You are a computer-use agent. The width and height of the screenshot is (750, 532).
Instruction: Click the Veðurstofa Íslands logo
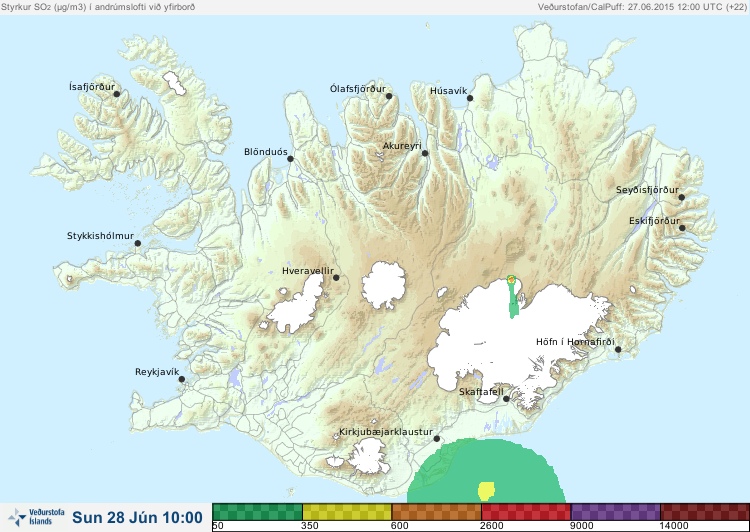coord(36,517)
